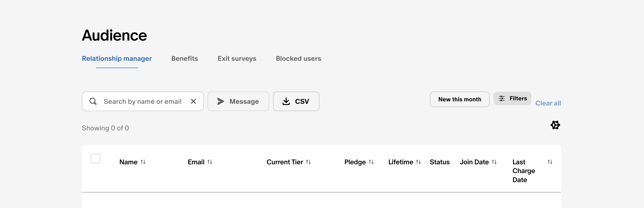Viewport: 644px width, 208px height.
Task: Sort table by Pledge amount
Action: [x=371, y=162]
